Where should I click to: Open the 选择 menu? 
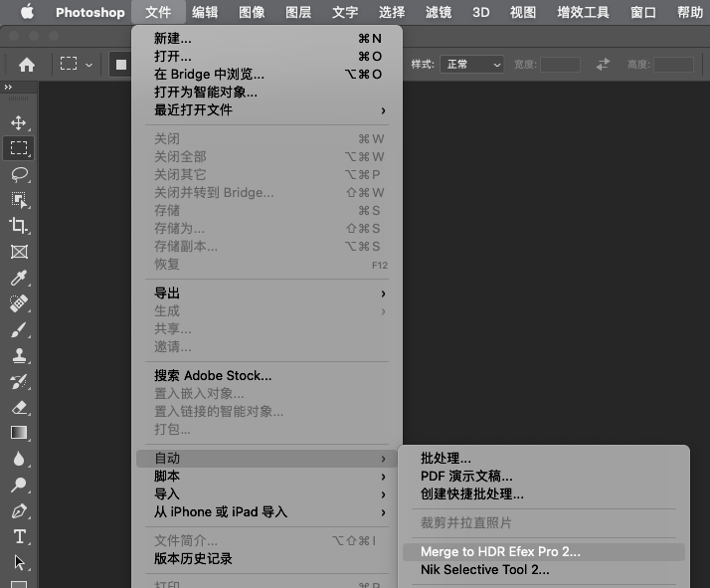[x=392, y=12]
